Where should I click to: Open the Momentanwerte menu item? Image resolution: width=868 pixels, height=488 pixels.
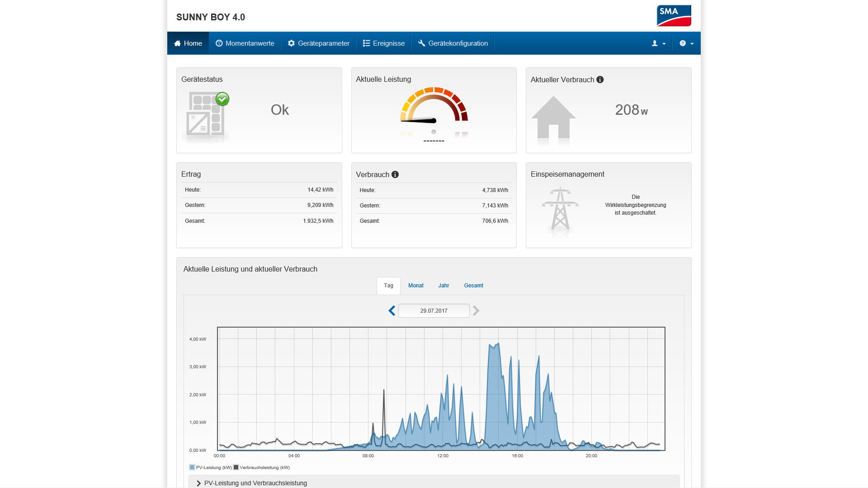(245, 43)
